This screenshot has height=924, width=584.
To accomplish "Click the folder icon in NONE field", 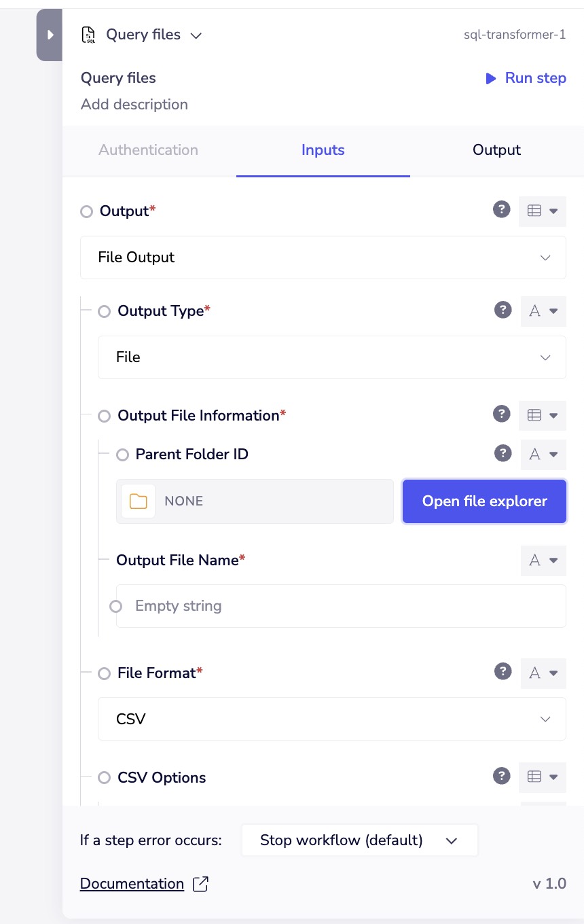I will (138, 501).
